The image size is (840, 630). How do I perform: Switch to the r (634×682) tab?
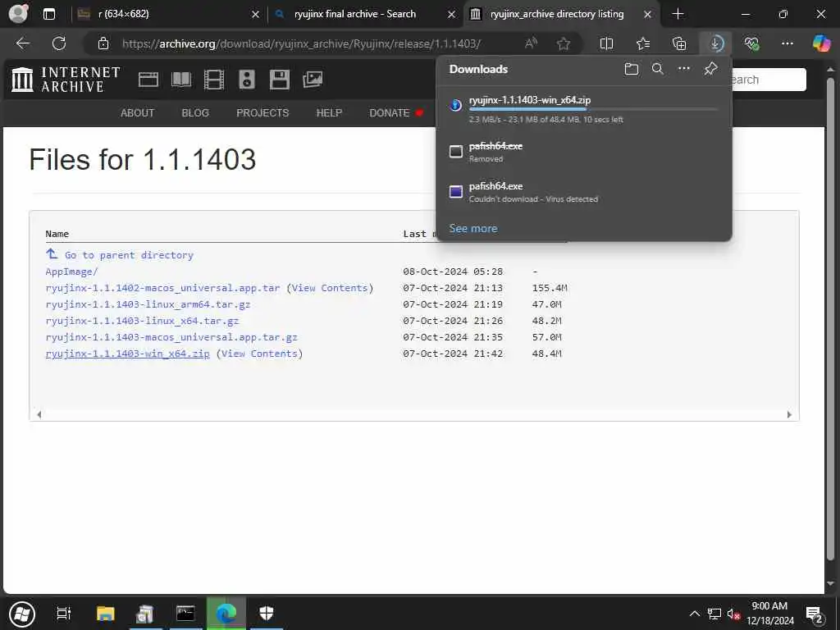coord(161,14)
